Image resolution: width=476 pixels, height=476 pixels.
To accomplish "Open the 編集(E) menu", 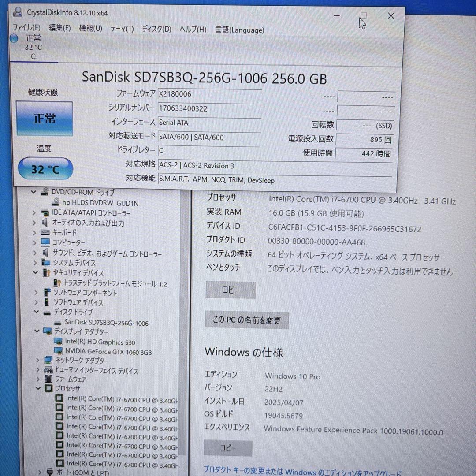I will (60, 28).
